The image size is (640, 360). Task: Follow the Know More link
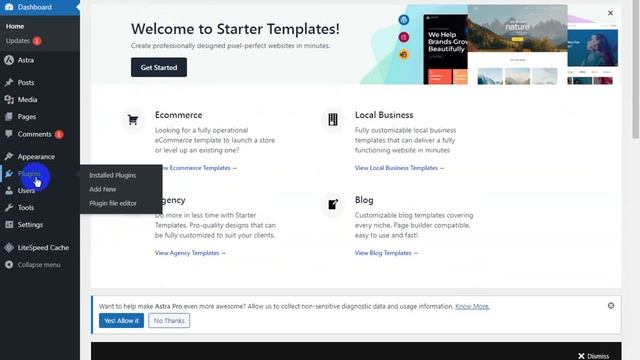[x=472, y=306]
